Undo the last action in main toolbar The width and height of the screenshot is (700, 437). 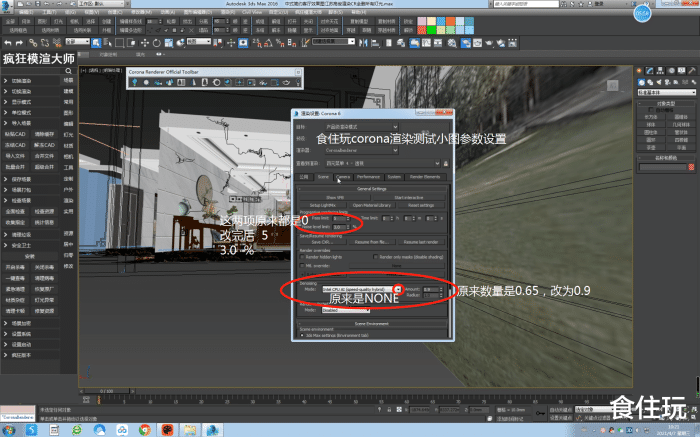8,43
